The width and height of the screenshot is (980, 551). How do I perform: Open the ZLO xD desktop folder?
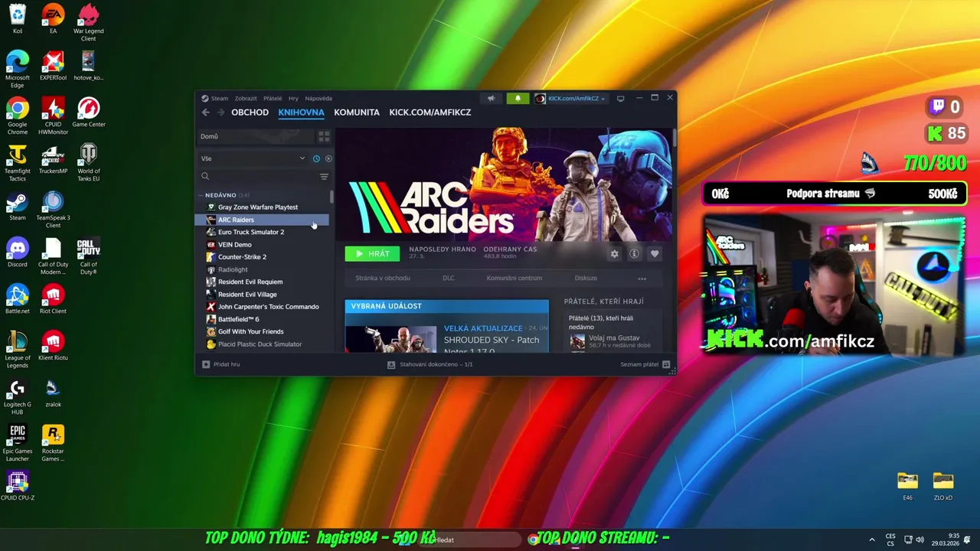[x=943, y=487]
